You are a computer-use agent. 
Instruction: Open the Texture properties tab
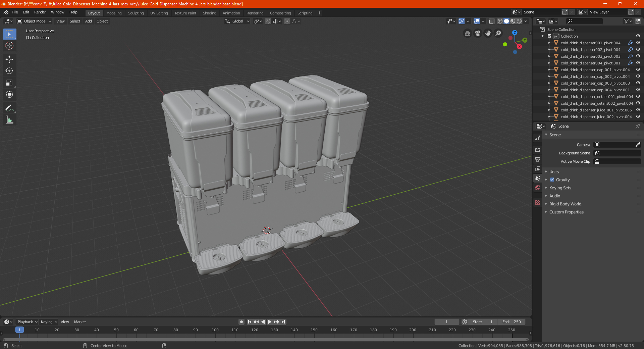(x=538, y=202)
